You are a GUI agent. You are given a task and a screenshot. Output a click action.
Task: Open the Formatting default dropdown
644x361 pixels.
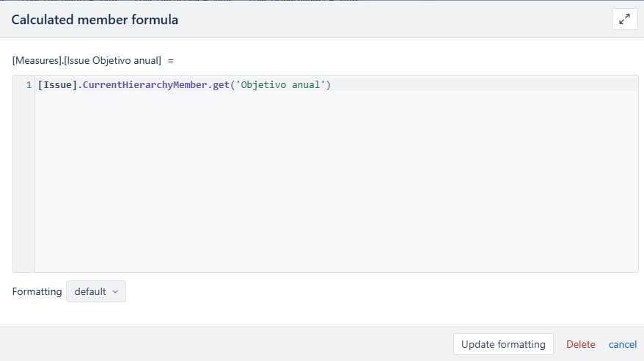[x=95, y=291]
